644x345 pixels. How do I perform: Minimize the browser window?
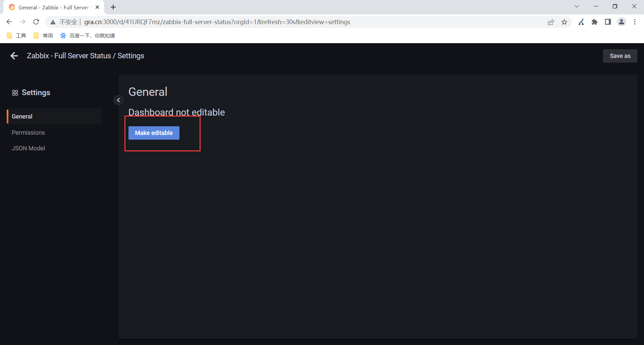click(596, 6)
